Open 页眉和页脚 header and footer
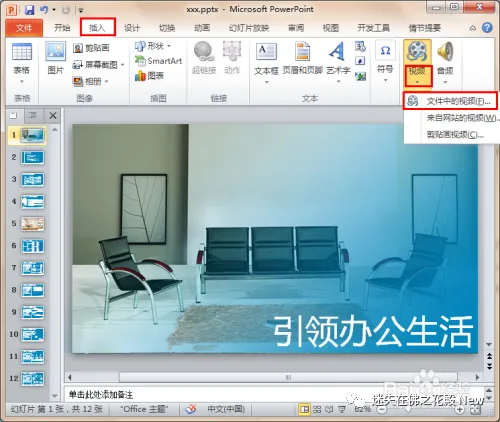Screen dimensions: 500x422 [303, 58]
